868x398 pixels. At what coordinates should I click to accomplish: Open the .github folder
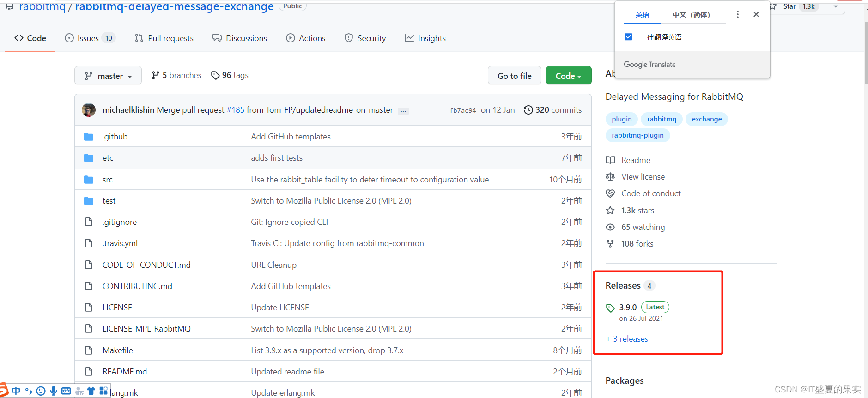[x=115, y=137]
